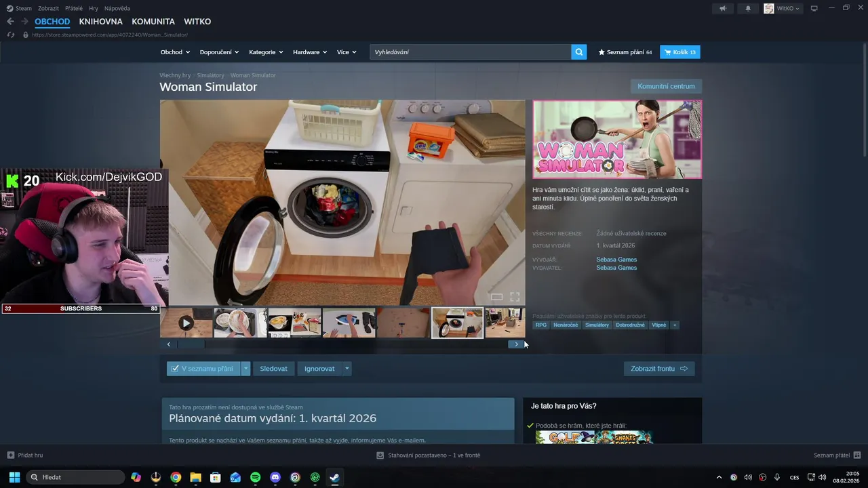Select the Vtipné tag
868x488 pixels.
(x=659, y=325)
